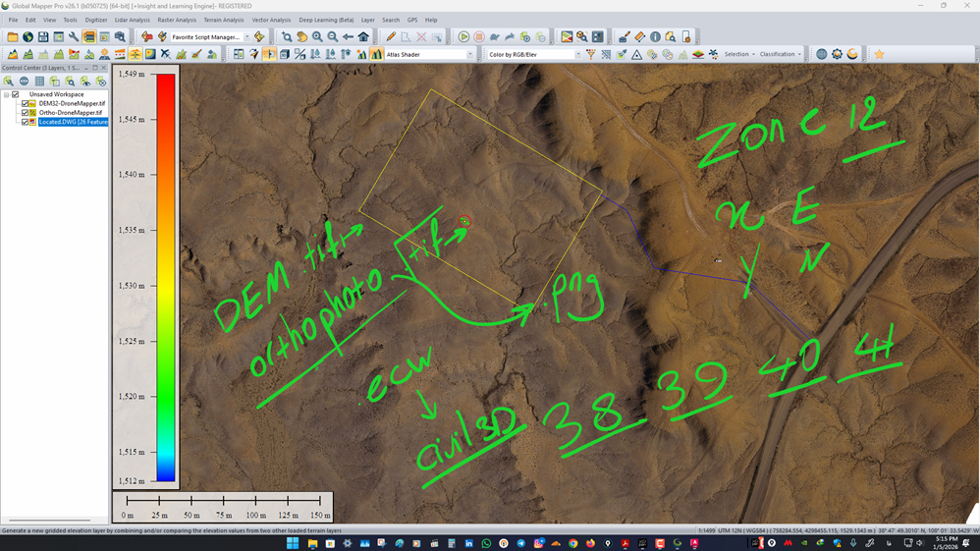980x551 pixels.
Task: Activate the Pan hand tool
Action: [302, 37]
